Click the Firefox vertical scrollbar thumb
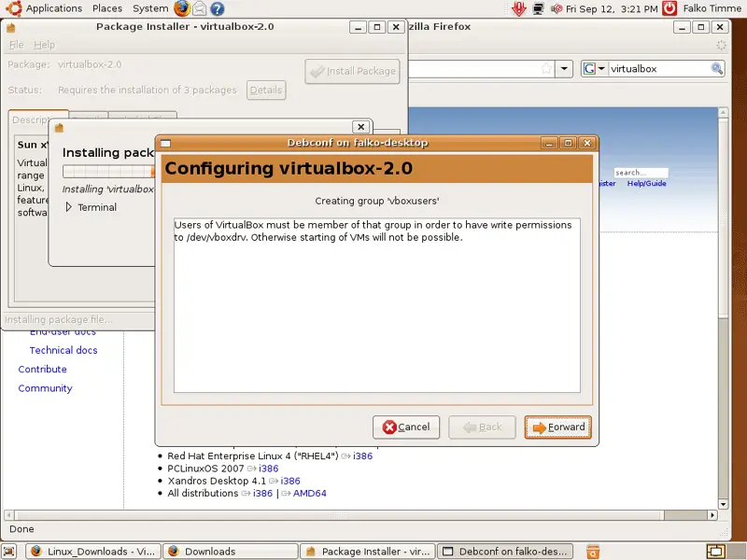Image resolution: width=747 pixels, height=560 pixels. coord(723,217)
